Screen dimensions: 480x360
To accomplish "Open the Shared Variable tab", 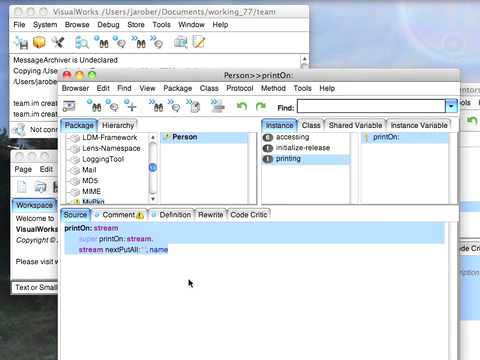I will pyautogui.click(x=355, y=125).
